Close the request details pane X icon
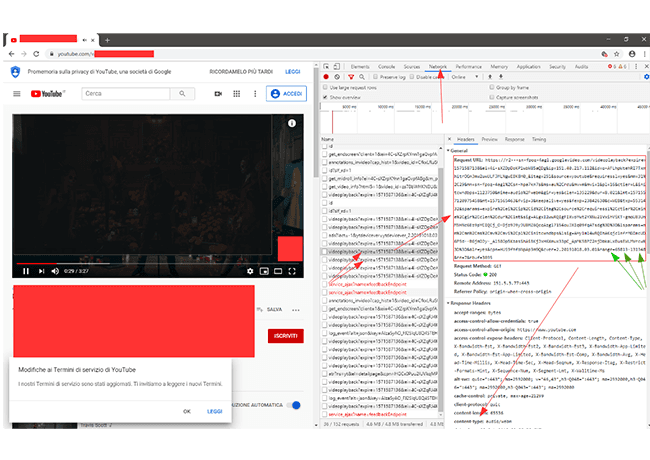This screenshot has height=460, width=650. coord(449,139)
